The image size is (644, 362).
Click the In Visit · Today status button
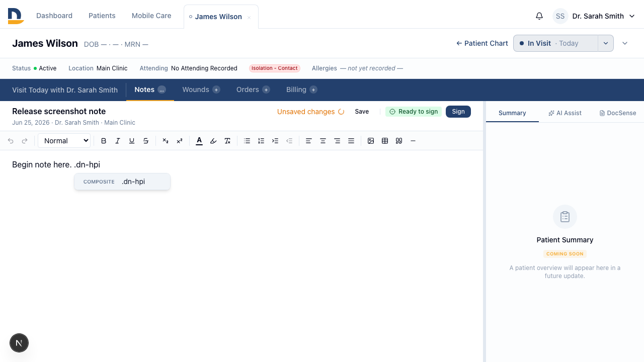(555, 43)
